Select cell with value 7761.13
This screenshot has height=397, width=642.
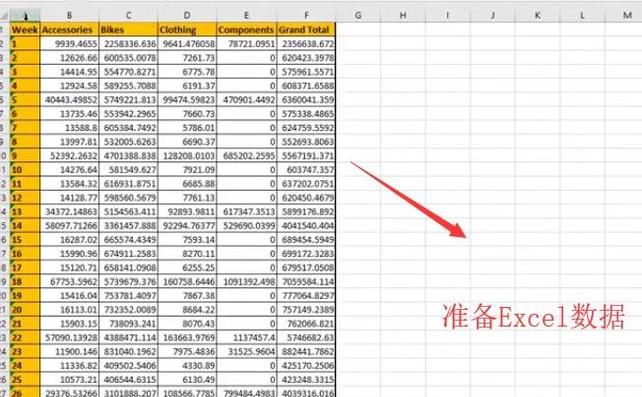[187, 198]
